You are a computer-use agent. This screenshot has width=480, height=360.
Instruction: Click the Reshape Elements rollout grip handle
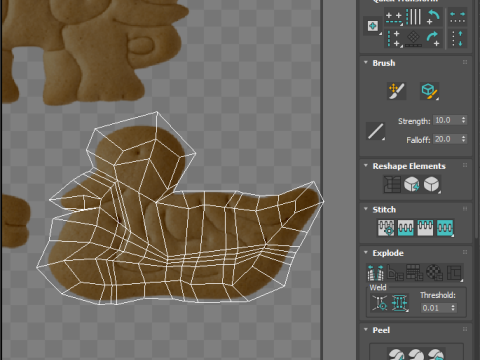(465, 165)
